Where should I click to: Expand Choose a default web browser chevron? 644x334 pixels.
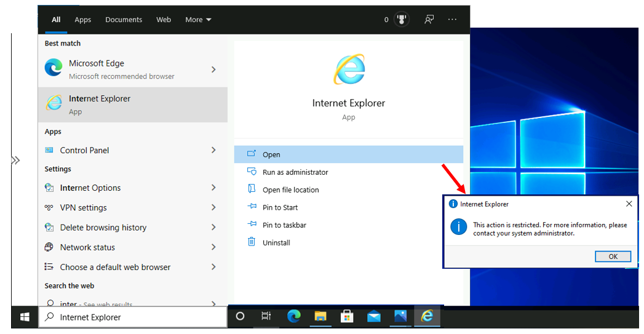(213, 266)
